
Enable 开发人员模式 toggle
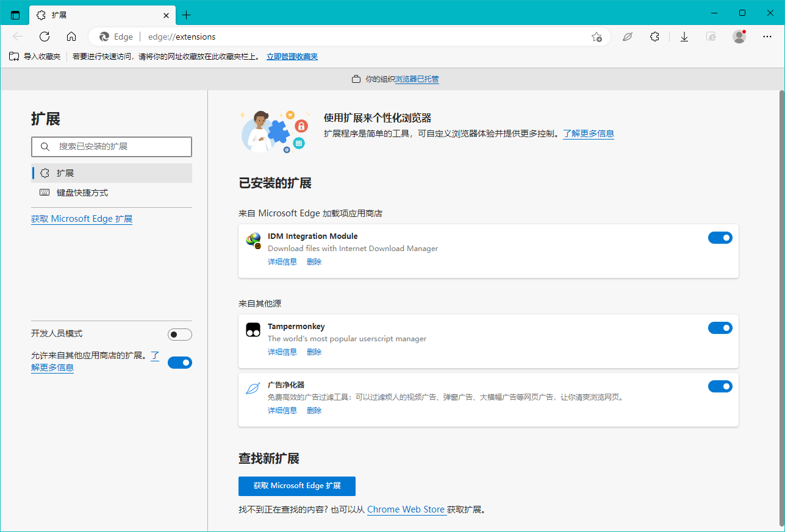[180, 335]
